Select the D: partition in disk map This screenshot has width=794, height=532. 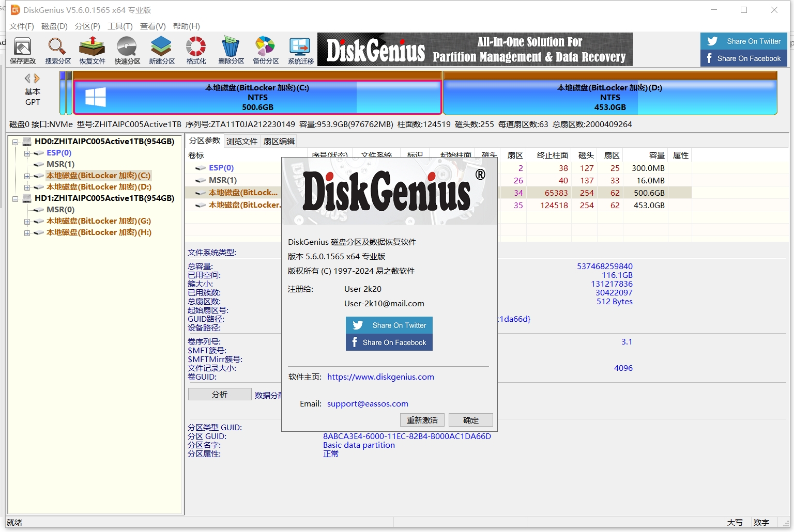pyautogui.click(x=610, y=96)
